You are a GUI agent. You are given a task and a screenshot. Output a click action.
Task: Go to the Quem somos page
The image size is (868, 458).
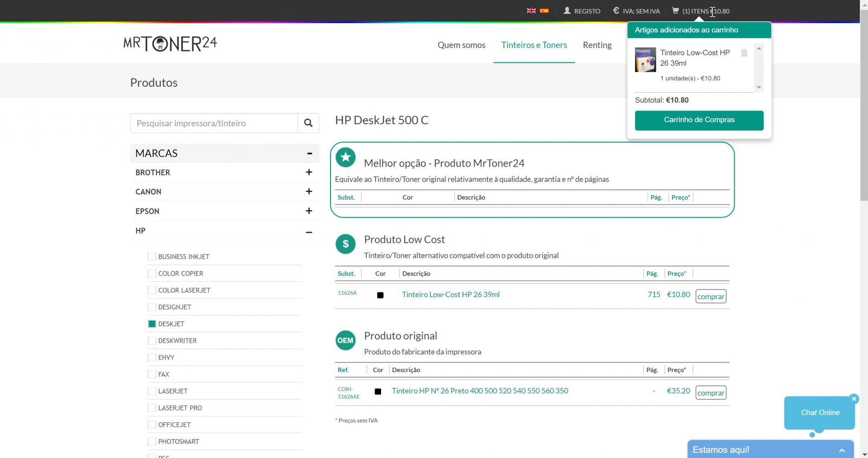(x=461, y=45)
